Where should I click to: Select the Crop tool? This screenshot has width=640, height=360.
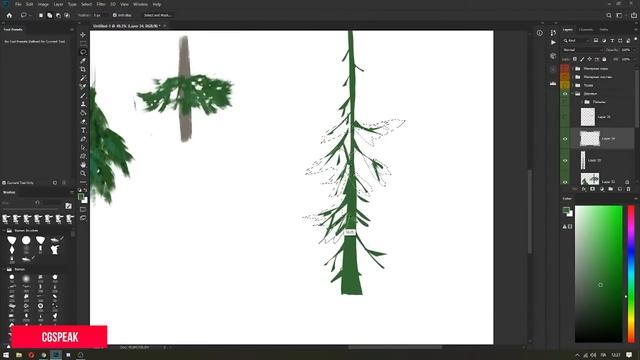[x=83, y=69]
